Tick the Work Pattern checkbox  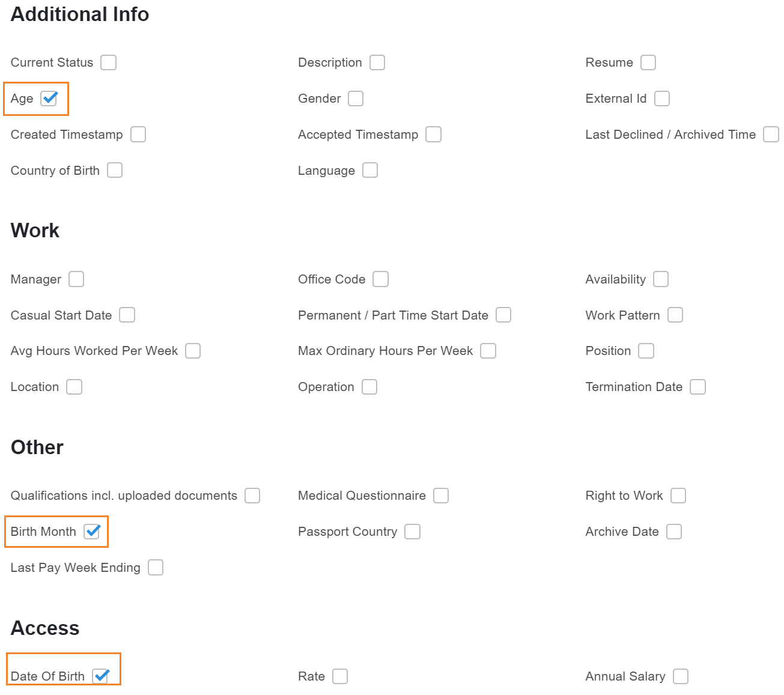point(675,315)
